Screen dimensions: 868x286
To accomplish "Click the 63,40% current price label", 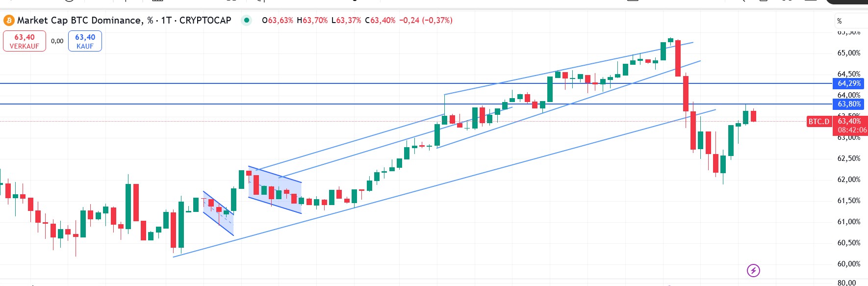I will coord(849,121).
